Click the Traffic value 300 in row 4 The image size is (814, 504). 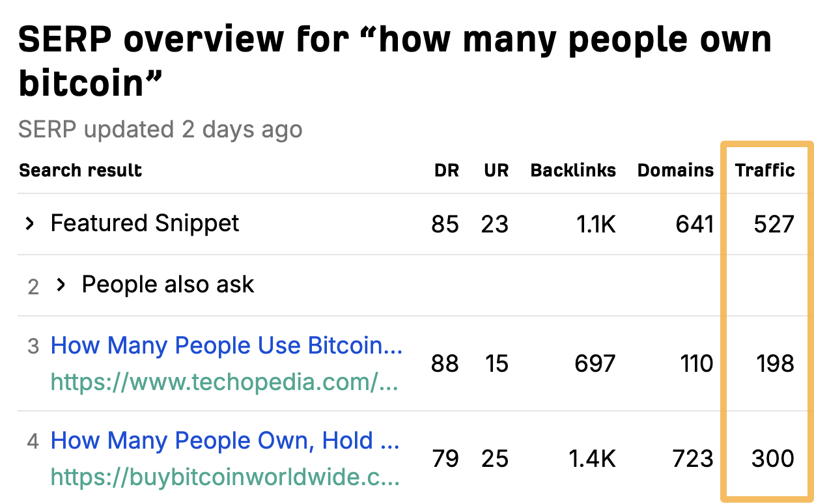coord(773,458)
